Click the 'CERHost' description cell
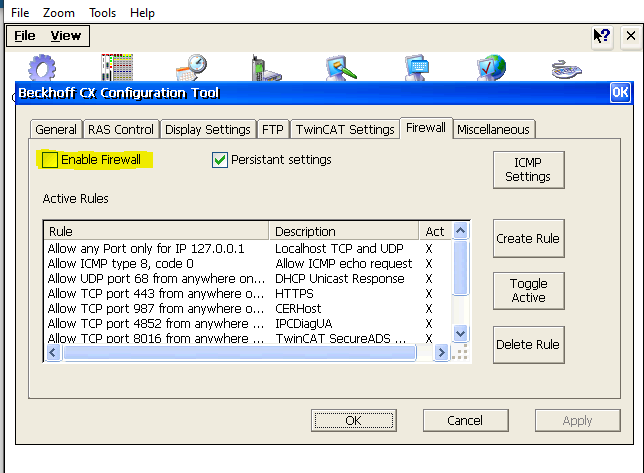 [298, 309]
